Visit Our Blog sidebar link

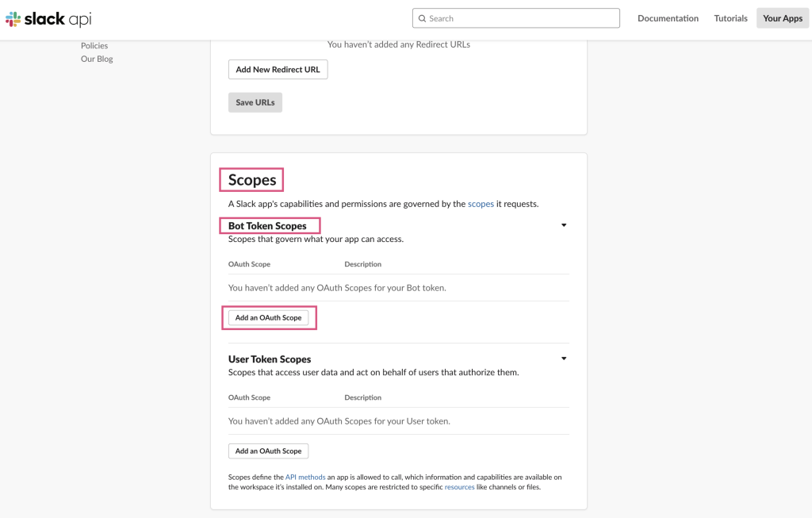coord(97,59)
